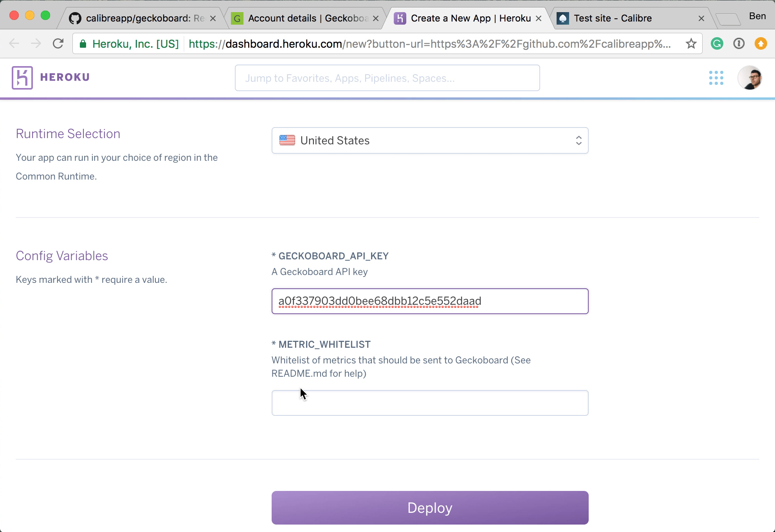Viewport: 775px width, 532px height.
Task: Open the United States region dropdown
Action: [430, 140]
